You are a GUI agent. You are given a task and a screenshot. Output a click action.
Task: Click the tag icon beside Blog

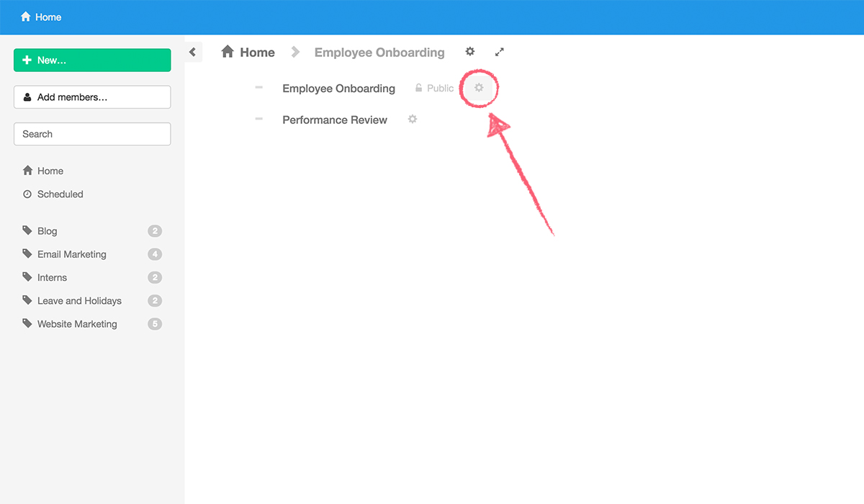point(27,230)
